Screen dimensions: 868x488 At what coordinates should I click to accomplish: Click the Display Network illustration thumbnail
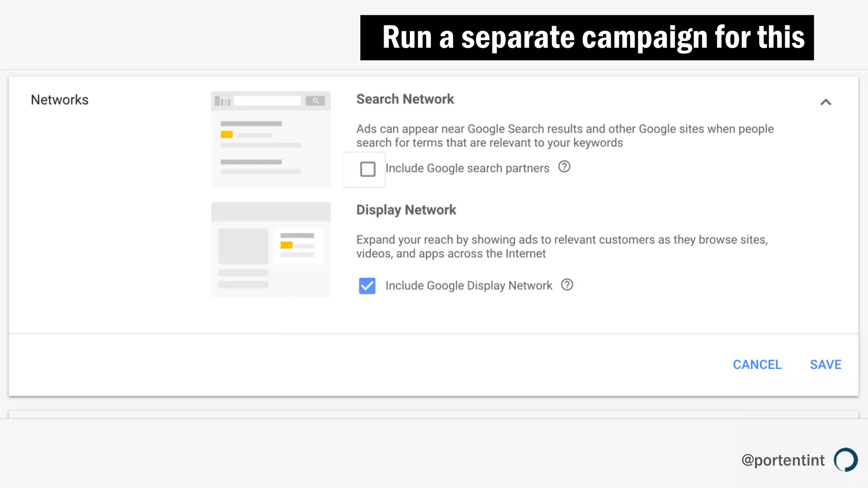271,250
